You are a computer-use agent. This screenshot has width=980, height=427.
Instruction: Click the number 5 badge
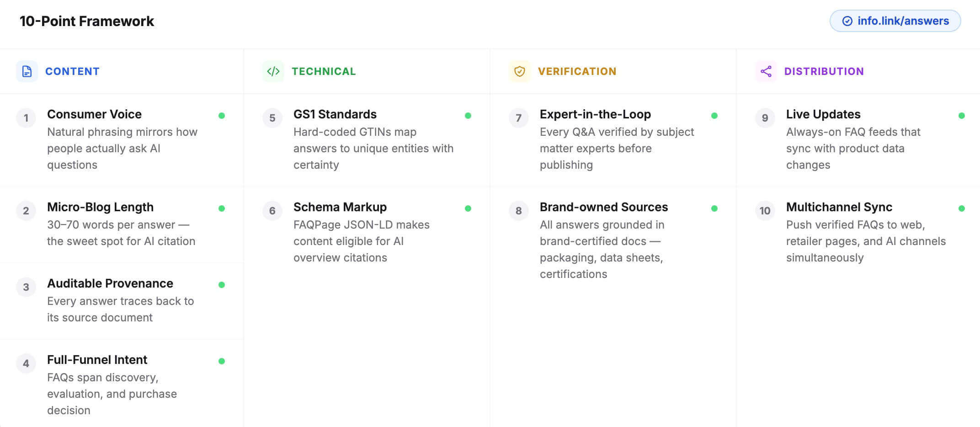(272, 118)
